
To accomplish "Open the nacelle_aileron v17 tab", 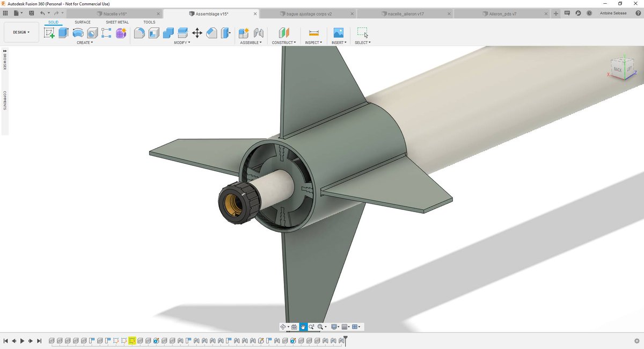I will (405, 13).
